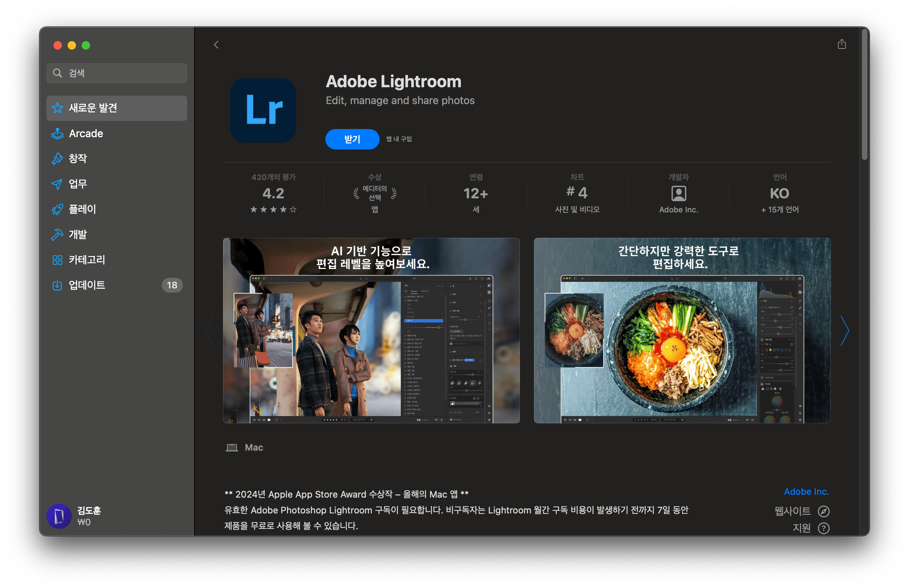Viewport: 909px width, 588px height.
Task: Click the 받기 get button
Action: click(x=352, y=139)
